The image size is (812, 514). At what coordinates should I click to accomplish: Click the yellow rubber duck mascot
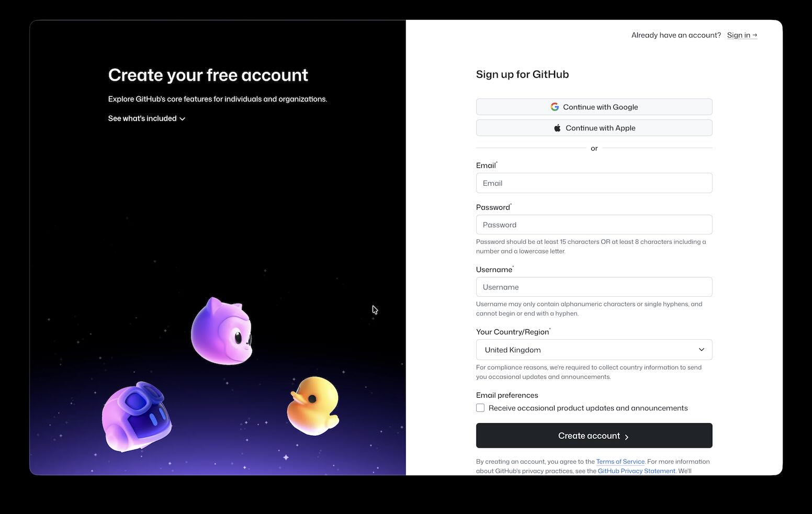313,406
